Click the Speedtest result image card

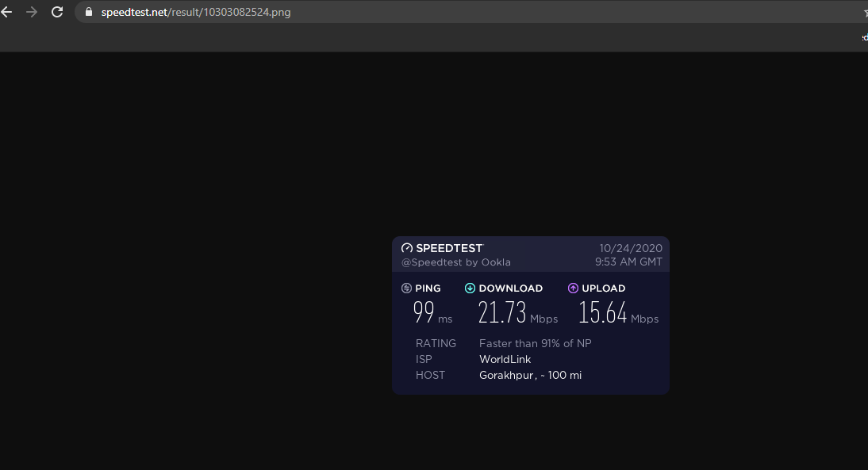click(531, 315)
